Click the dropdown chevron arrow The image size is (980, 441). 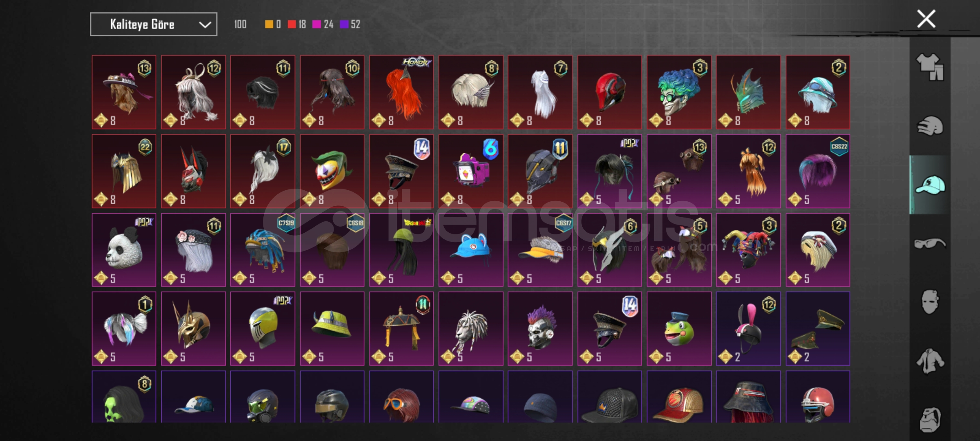(x=205, y=25)
